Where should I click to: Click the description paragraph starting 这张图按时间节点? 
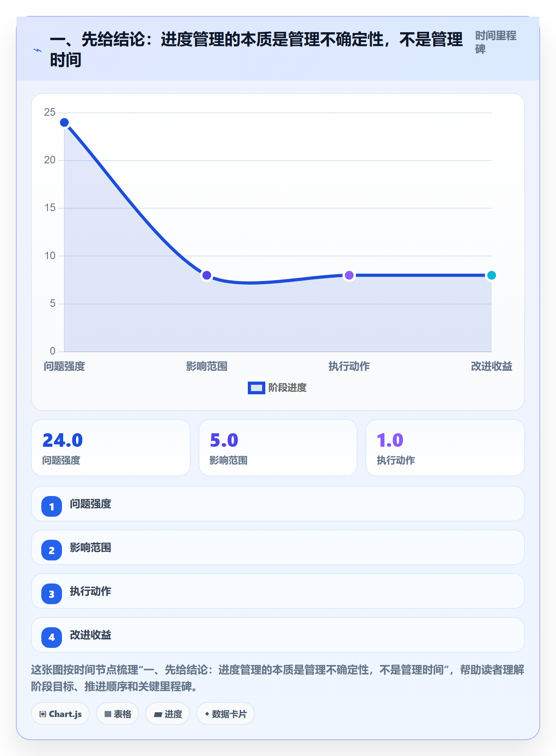click(x=278, y=678)
